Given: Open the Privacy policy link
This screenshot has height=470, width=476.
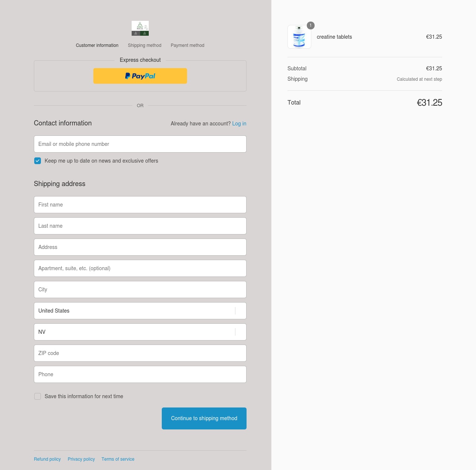Looking at the screenshot, I should [x=81, y=459].
